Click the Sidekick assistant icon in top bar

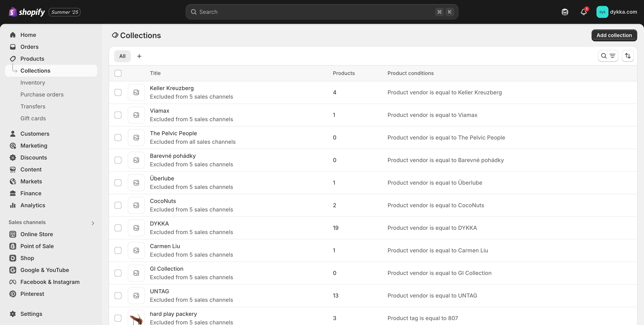pyautogui.click(x=565, y=12)
